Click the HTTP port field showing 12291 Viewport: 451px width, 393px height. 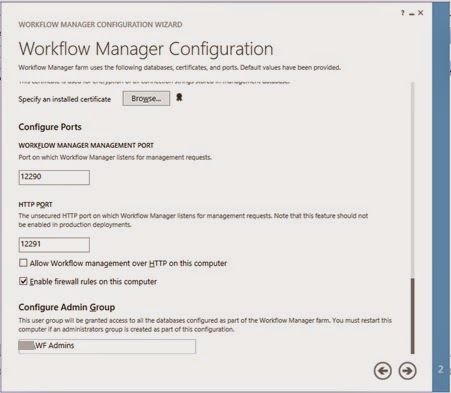(x=54, y=245)
